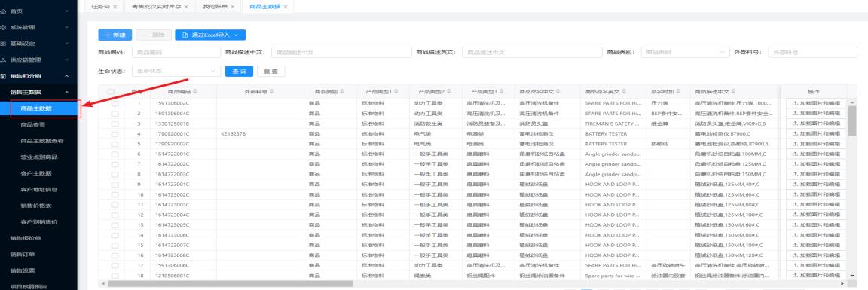The height and width of the screenshot is (290, 868).
Task: Open 客户主数据 in the sidebar
Action: 36,173
